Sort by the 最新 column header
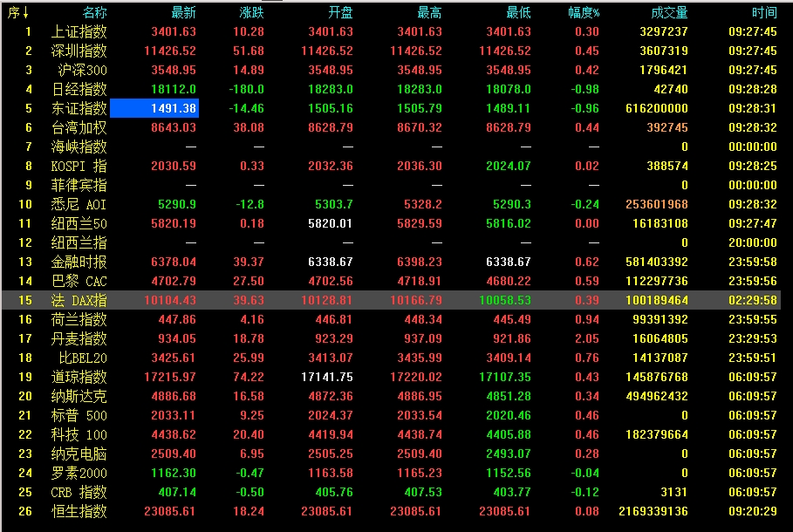The height and width of the screenshot is (532, 793). click(x=183, y=12)
